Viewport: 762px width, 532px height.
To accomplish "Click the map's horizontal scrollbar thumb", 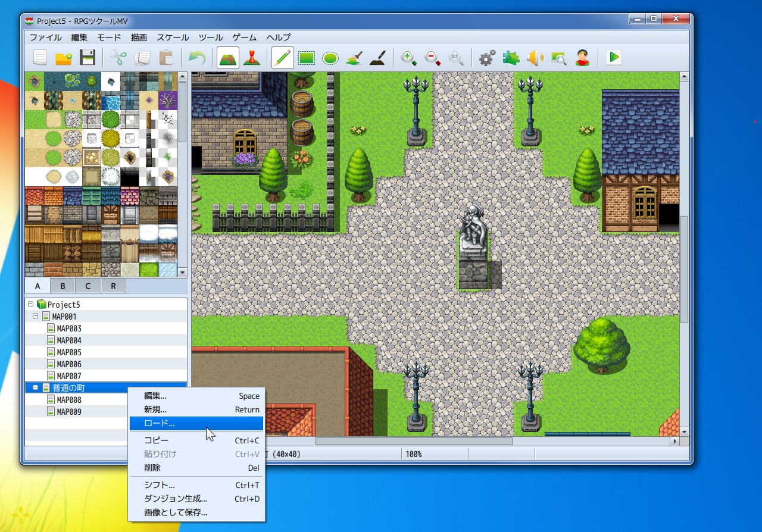I will click(413, 442).
